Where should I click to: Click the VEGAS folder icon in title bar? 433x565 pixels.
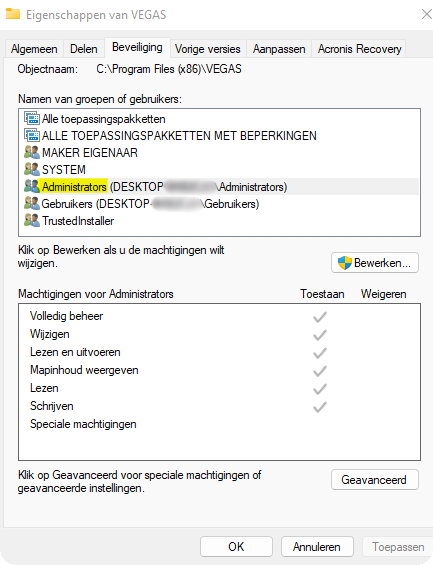[x=13, y=14]
